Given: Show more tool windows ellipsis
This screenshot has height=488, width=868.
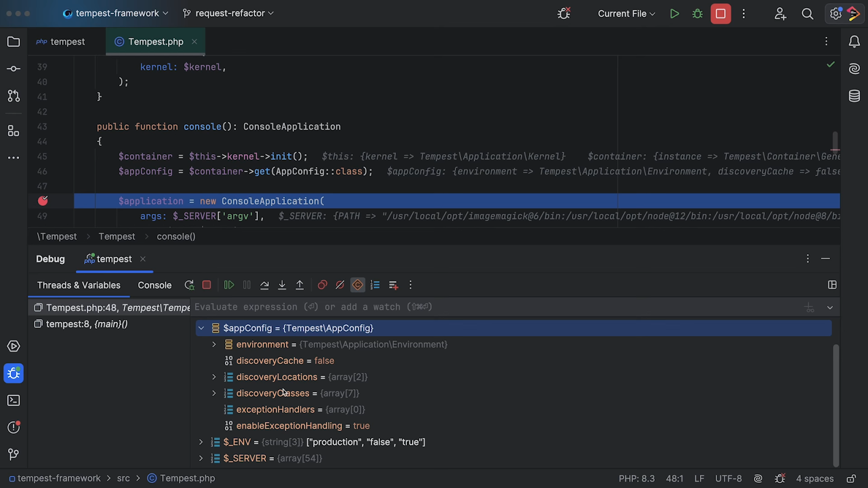Looking at the screenshot, I should pos(14,158).
